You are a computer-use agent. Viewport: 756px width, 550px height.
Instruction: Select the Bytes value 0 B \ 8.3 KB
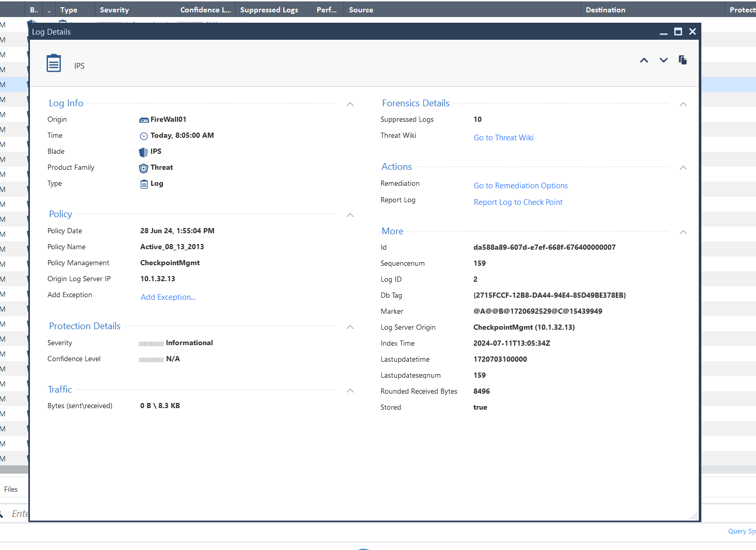click(x=160, y=406)
